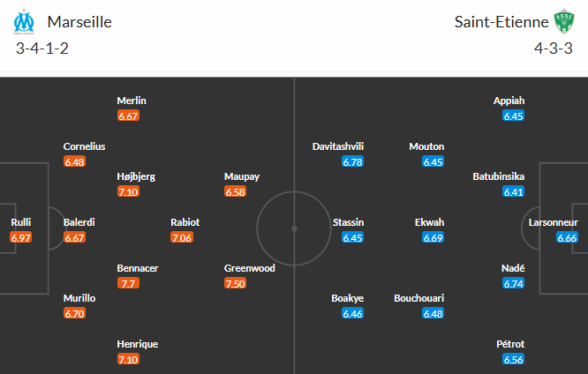The width and height of the screenshot is (588, 374).
Task: Select Bennacer's 7.7 rating badge
Action: click(x=128, y=283)
